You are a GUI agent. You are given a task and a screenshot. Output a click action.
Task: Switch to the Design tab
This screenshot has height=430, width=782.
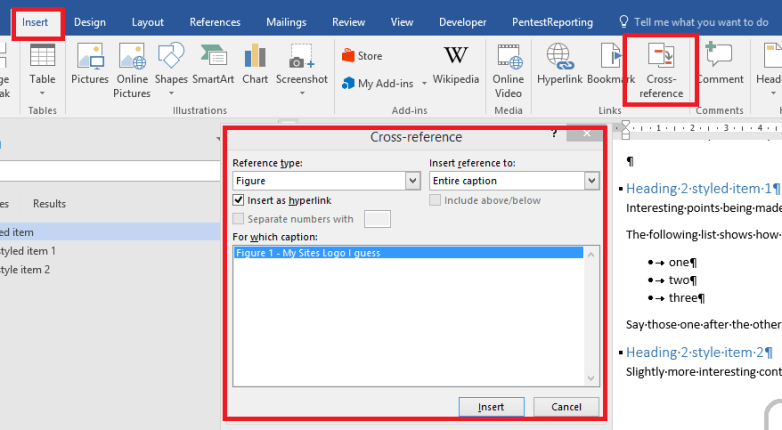point(90,22)
